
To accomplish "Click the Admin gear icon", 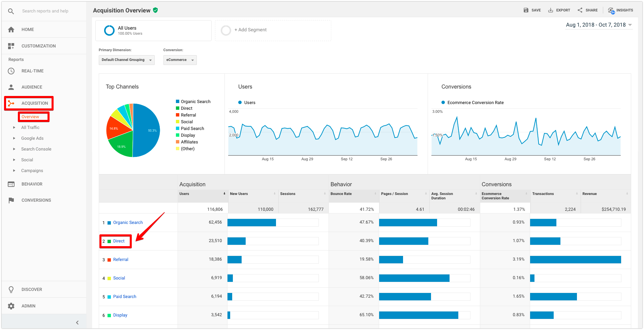I will tap(11, 306).
